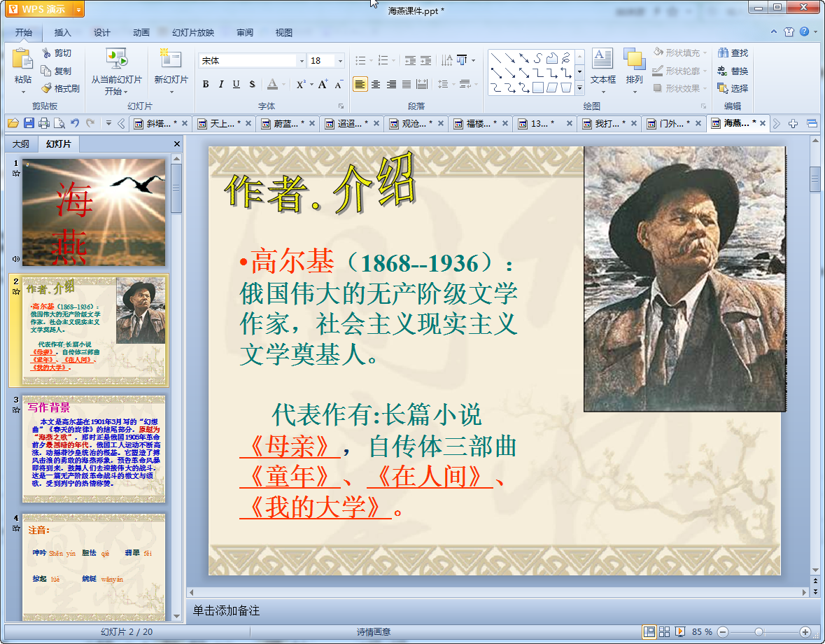
Task: Click zoom out minus button
Action: pos(724,631)
